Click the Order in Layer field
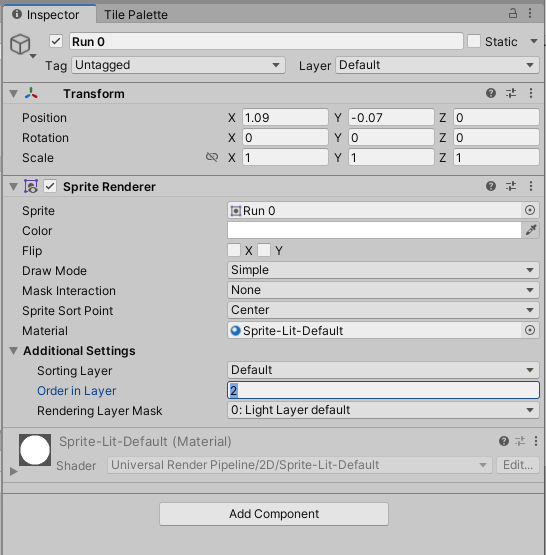Viewport: 546px width, 555px height. click(383, 390)
